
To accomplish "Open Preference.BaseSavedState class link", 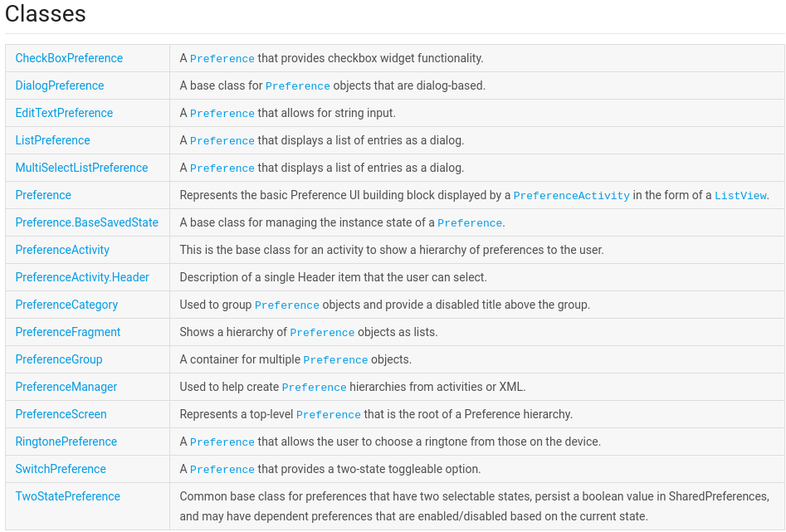I will (86, 222).
